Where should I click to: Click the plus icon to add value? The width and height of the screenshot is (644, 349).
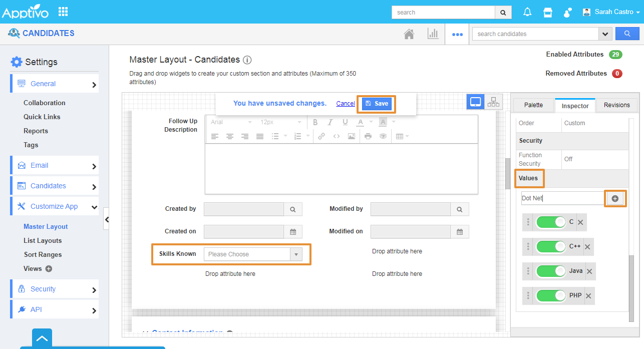pos(615,198)
